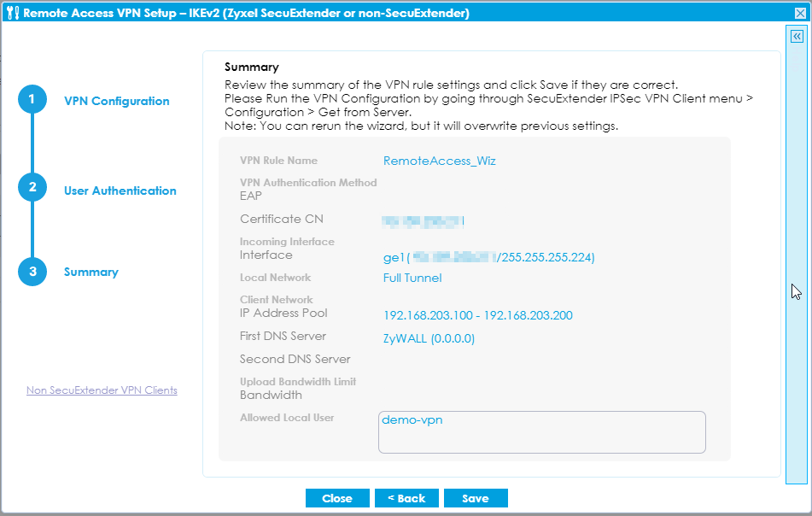Screen dimensions: 812x516
Task: Select step 2 User Authentication circle
Action: point(32,187)
